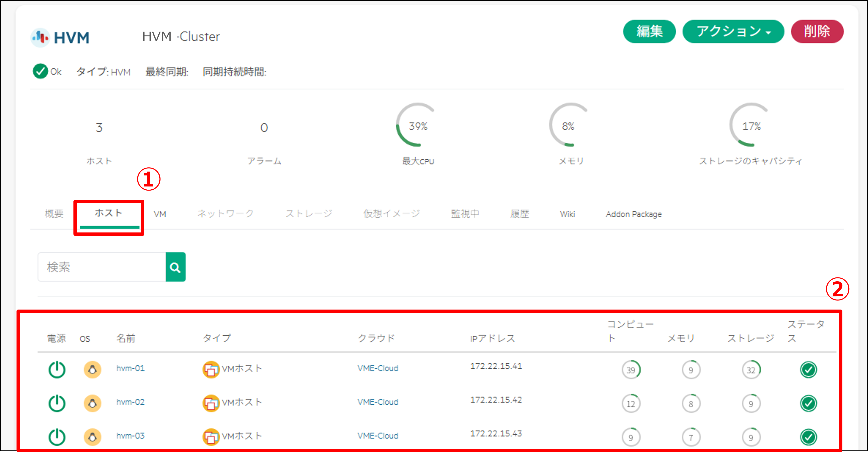Viewport: 868px width, 452px height.
Task: Select the ストレージ tab
Action: 309,214
